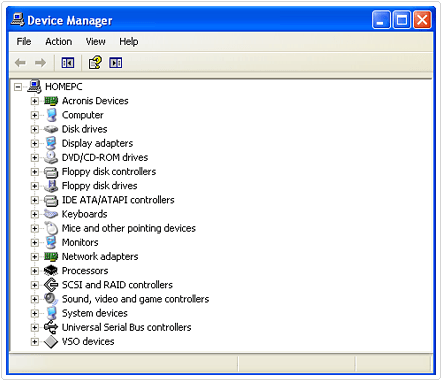Screen dimensions: 442x381
Task: Click the Forward arrow toolbar icon
Action: click(40, 63)
